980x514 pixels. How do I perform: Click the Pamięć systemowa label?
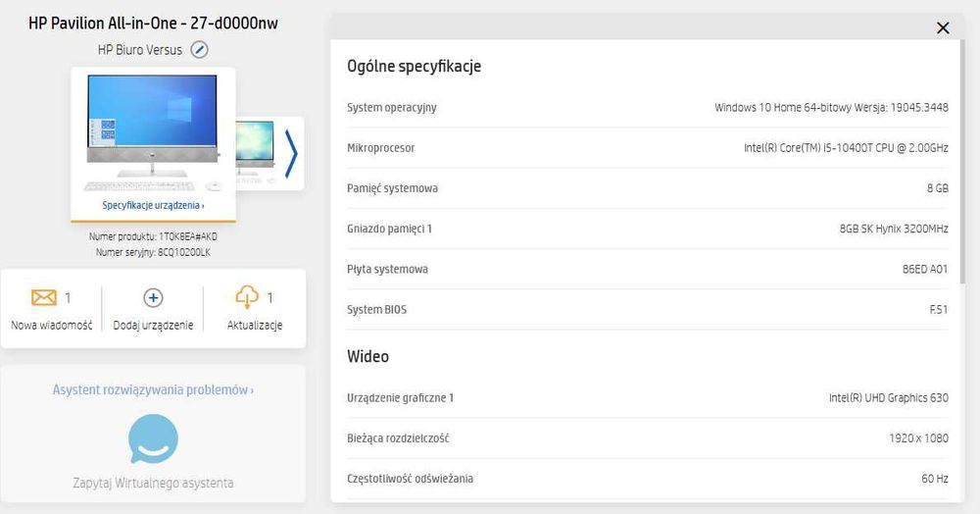(x=393, y=188)
